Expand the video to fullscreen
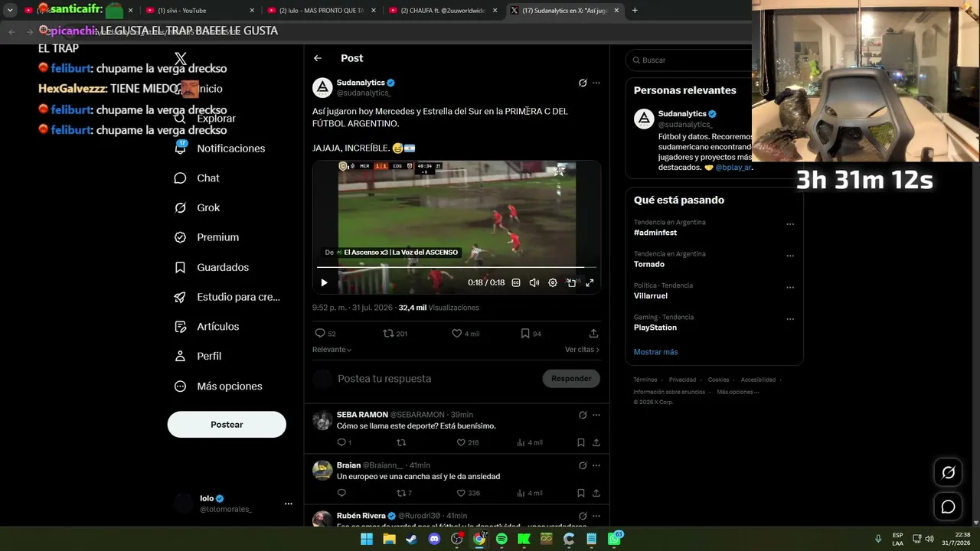The height and width of the screenshot is (551, 980). pyautogui.click(x=590, y=282)
